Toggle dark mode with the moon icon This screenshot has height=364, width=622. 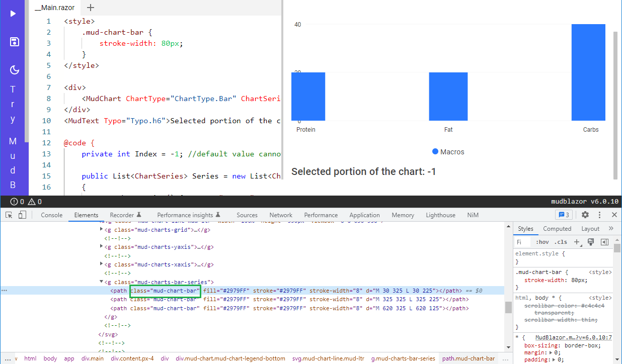(13, 70)
